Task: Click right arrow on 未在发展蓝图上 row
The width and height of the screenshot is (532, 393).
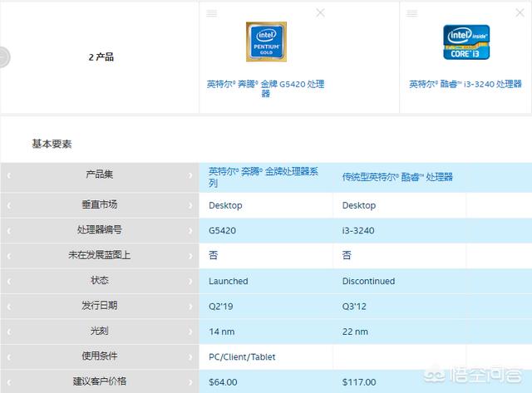Action: [x=190, y=256]
